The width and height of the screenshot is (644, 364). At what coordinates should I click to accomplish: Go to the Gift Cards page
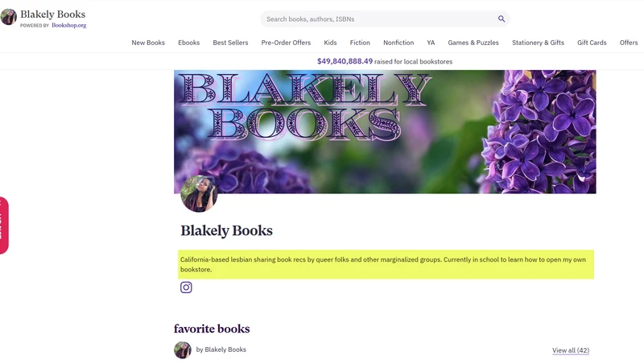592,43
